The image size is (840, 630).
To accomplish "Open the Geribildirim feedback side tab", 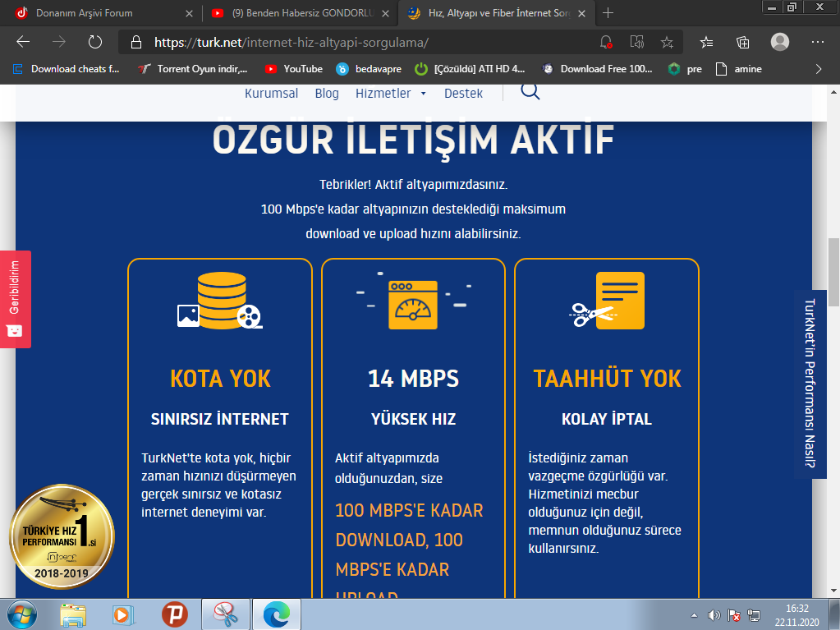I will (15, 299).
